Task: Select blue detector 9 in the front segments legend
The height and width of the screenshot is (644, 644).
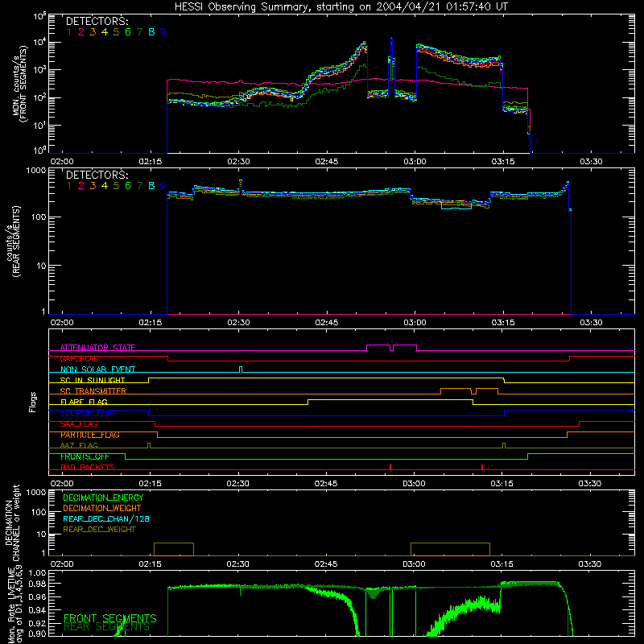Action: (163, 32)
